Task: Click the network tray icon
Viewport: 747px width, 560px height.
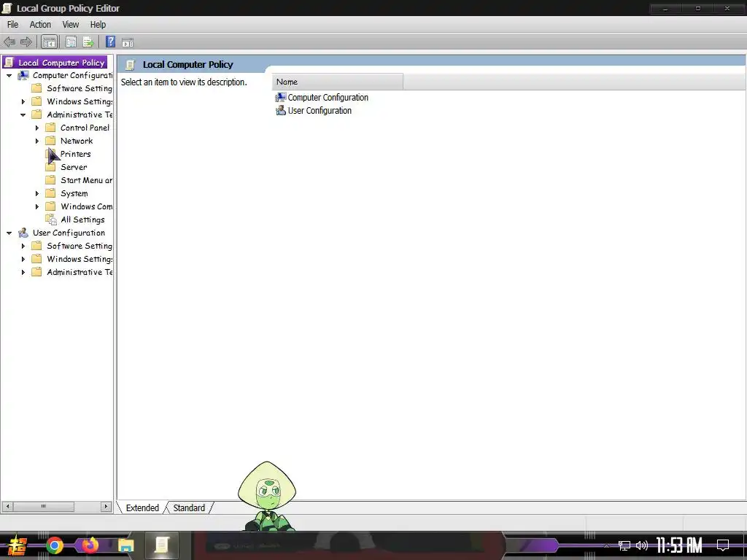Action: pyautogui.click(x=624, y=545)
